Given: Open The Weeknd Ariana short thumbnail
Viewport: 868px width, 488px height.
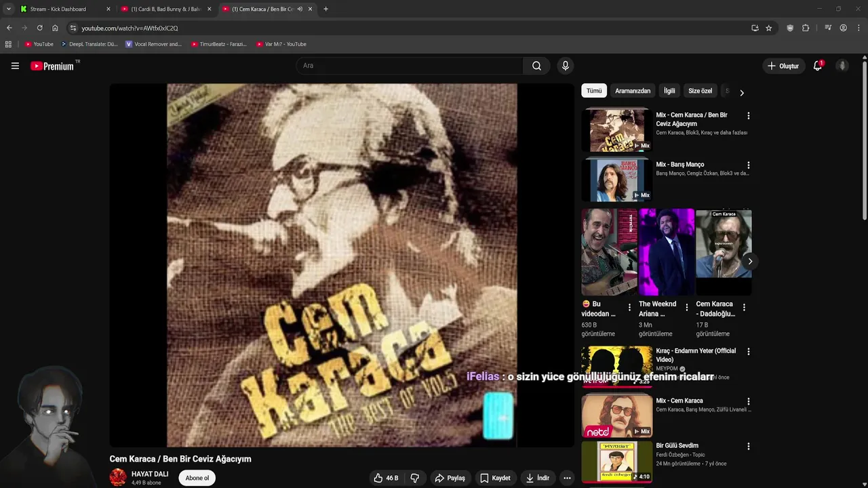Looking at the screenshot, I should [x=666, y=252].
